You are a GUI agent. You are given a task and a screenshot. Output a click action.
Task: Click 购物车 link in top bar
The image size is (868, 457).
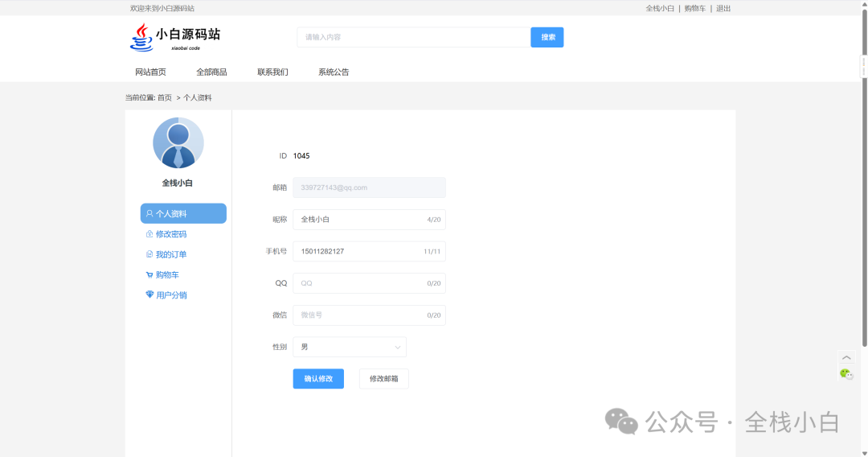click(x=694, y=8)
